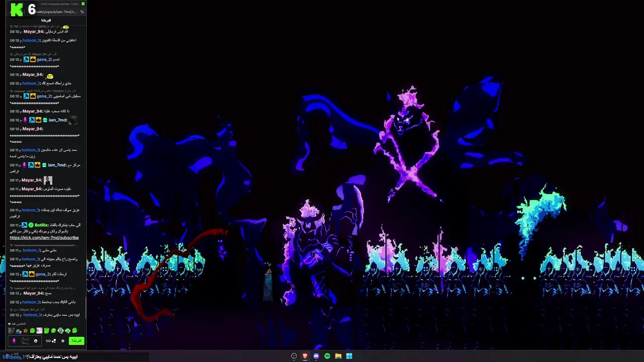Click the crown badge next to gena_2 at 06:12
The image size is (644, 362).
32,274
